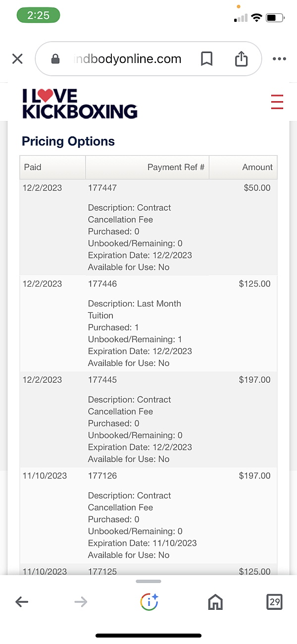Tap the bookmark icon in address bar
The height and width of the screenshot is (644, 297).
point(207,59)
